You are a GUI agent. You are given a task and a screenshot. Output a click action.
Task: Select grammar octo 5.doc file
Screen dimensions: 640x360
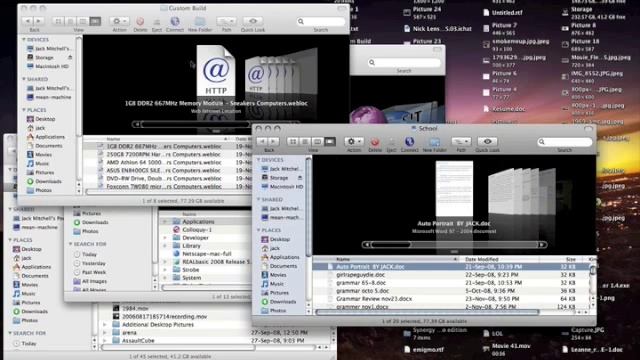(x=452, y=291)
